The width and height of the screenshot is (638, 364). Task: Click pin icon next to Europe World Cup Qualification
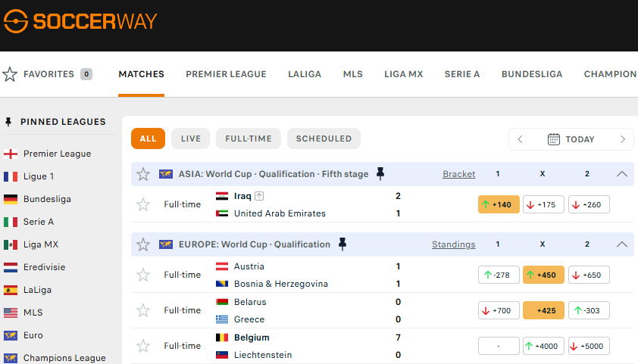(x=342, y=244)
